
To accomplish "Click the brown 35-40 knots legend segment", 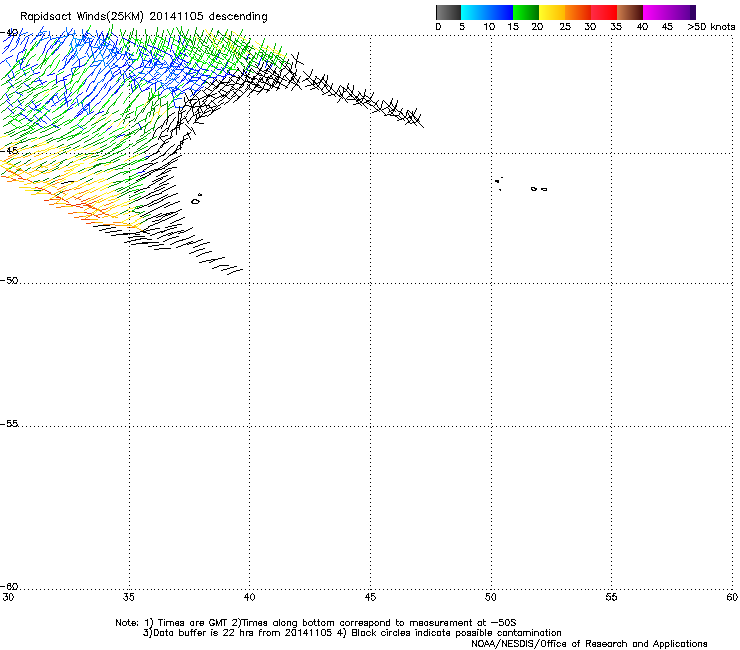I will (x=630, y=12).
